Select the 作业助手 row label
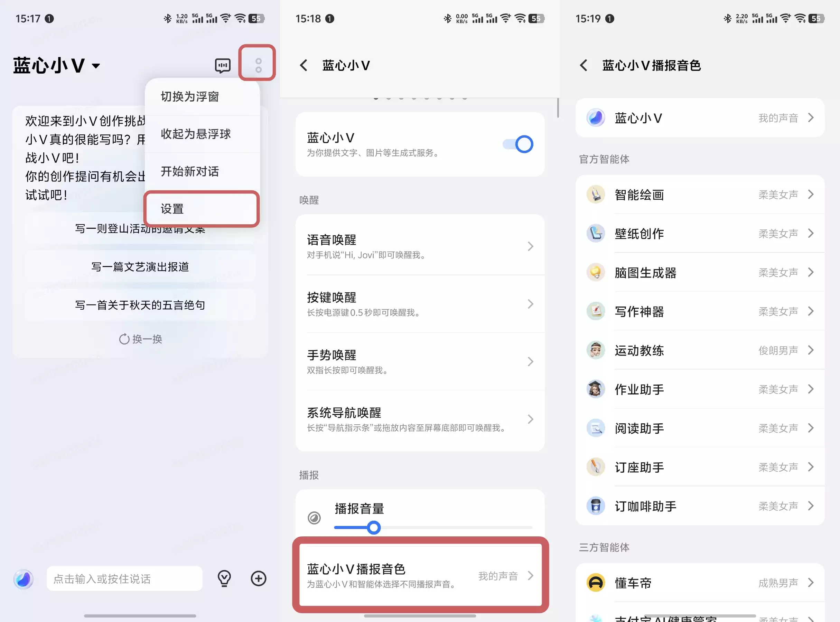This screenshot has width=840, height=622. (x=639, y=389)
